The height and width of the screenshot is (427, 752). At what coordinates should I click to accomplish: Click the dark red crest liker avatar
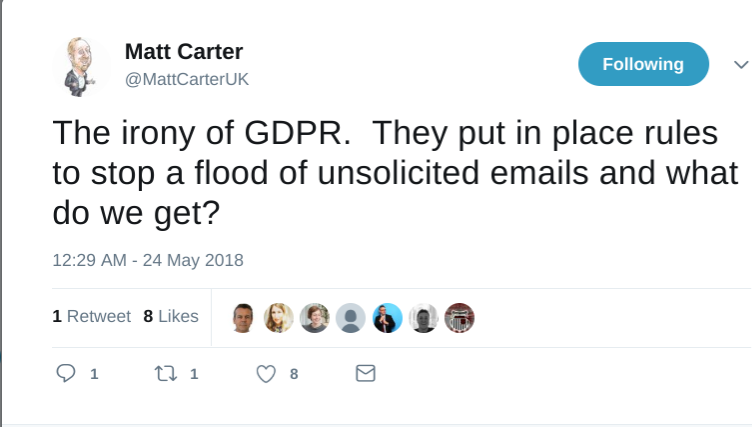click(459, 318)
